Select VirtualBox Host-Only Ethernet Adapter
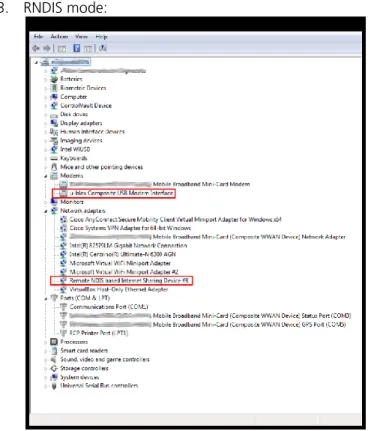Image resolution: width=383 pixels, height=431 pixels. pyautogui.click(x=119, y=289)
